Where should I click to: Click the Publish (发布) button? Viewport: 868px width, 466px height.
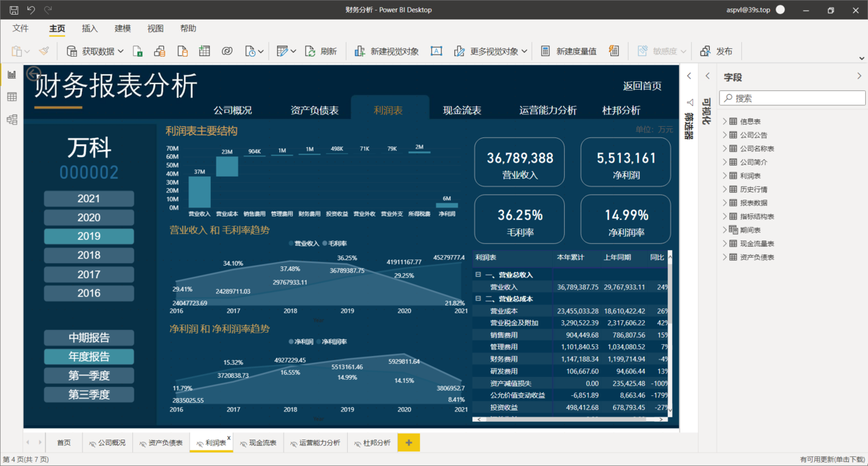click(x=716, y=51)
